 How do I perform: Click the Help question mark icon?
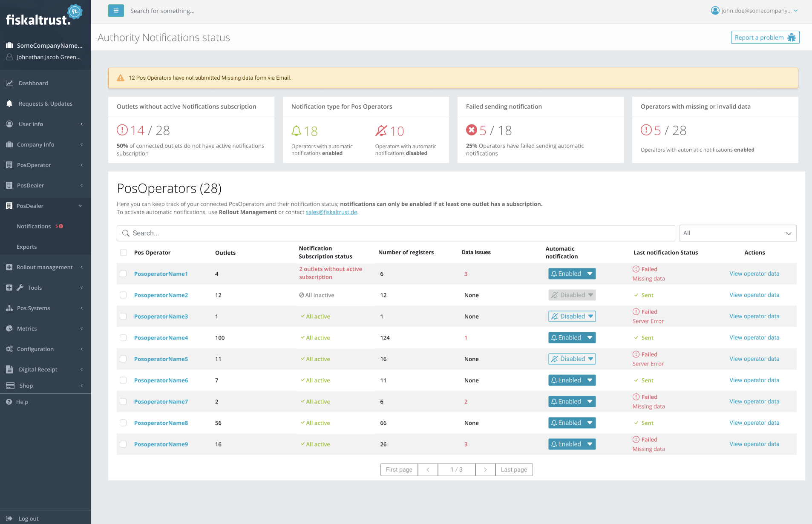(9, 402)
